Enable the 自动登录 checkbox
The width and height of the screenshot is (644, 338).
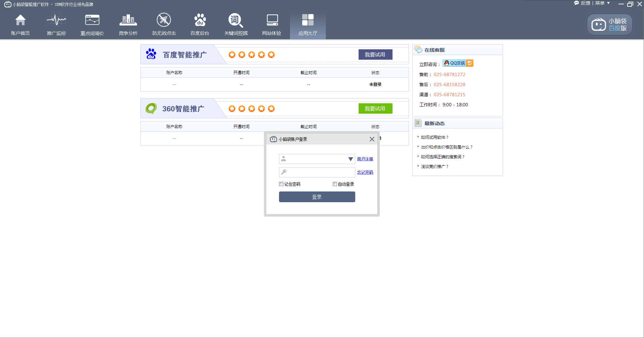coord(335,184)
